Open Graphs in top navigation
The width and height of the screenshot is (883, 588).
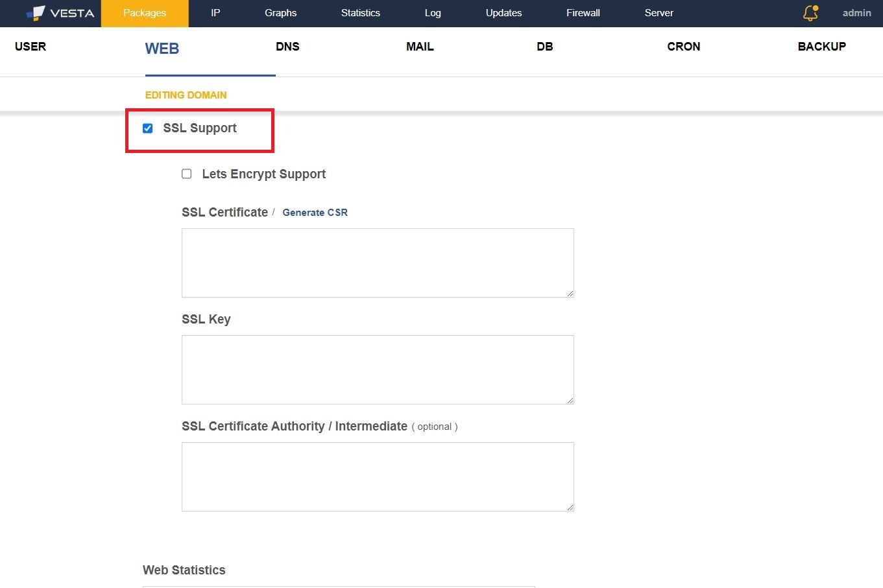(x=280, y=13)
